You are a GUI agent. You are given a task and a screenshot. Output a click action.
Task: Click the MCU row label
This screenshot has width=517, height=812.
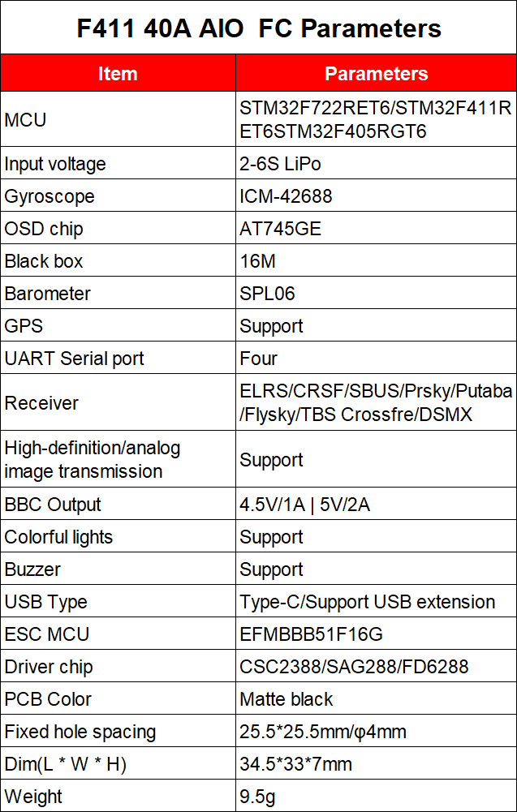26,120
